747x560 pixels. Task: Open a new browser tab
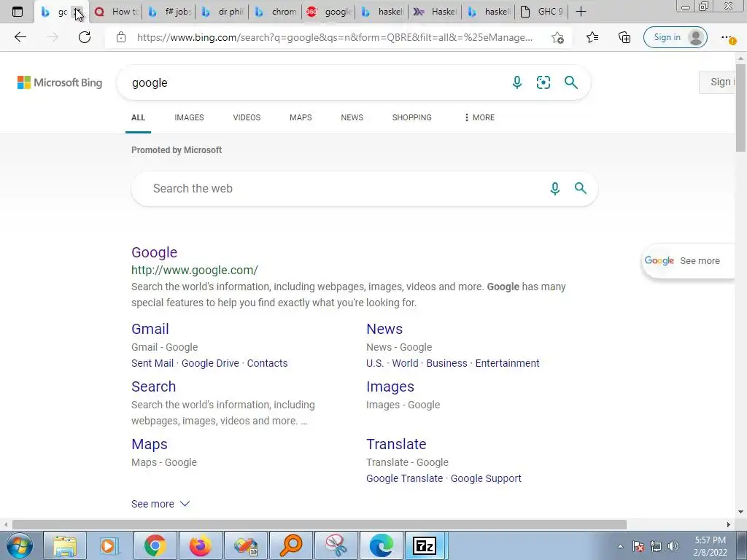point(581,12)
